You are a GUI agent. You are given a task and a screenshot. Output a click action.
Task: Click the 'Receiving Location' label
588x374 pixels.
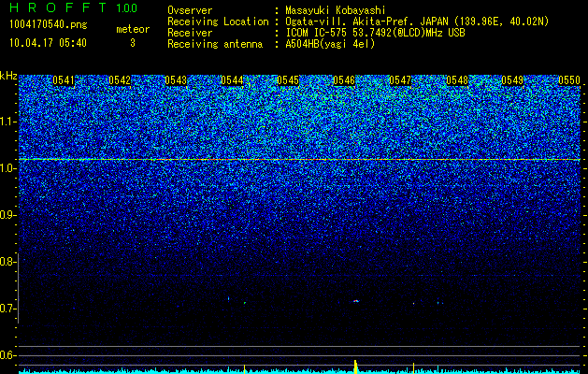coord(218,22)
